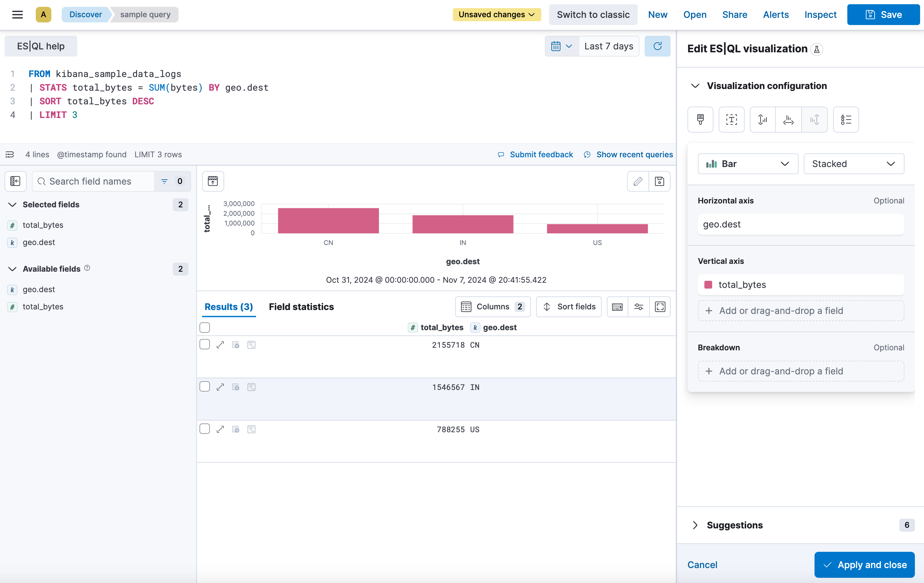Select all rows using the header checkbox
This screenshot has width=924, height=583.
coord(205,327)
